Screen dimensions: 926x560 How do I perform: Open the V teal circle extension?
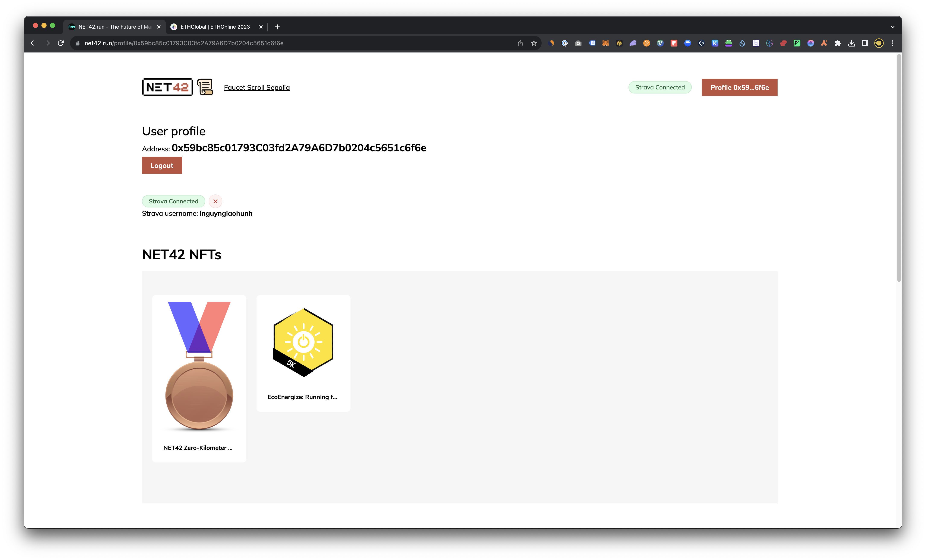[x=660, y=43]
